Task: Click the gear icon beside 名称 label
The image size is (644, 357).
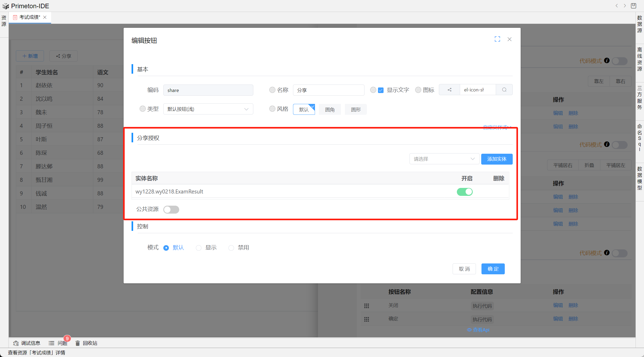Action: (272, 90)
